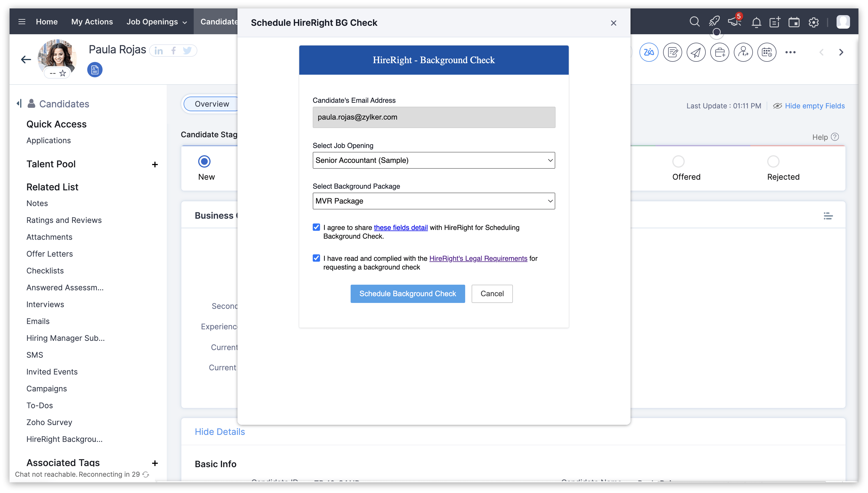Open Interviews in Related List
The height and width of the screenshot is (493, 868).
45,304
